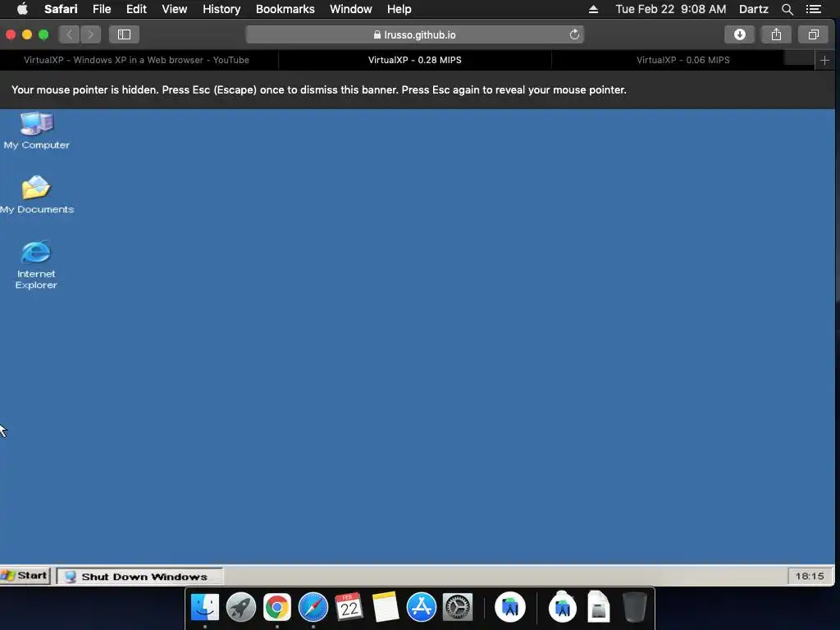840x630 pixels.
Task: Switch to VirtualXP - 0.06 MIPS tab
Action: [683, 60]
